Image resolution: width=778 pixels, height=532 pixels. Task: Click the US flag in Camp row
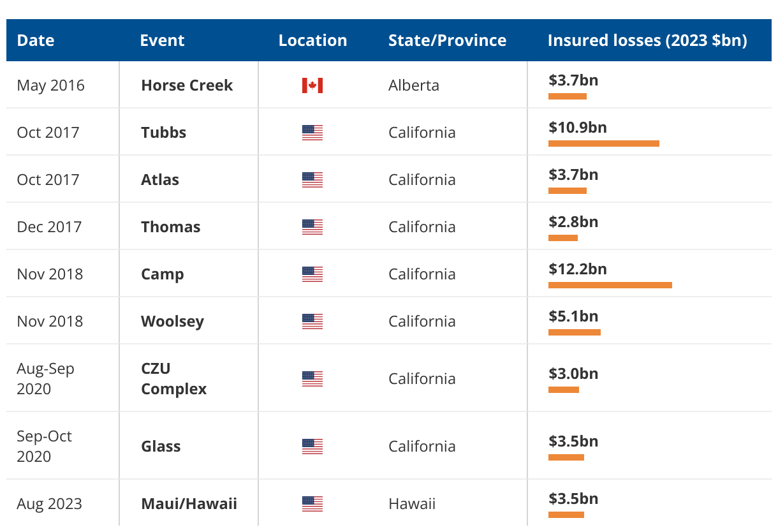[x=312, y=274]
